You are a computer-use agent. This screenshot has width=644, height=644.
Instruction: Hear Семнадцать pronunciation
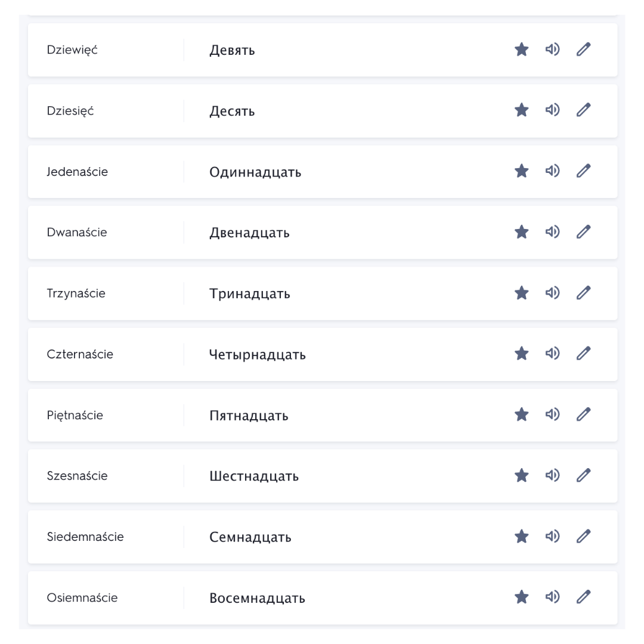[x=552, y=536]
